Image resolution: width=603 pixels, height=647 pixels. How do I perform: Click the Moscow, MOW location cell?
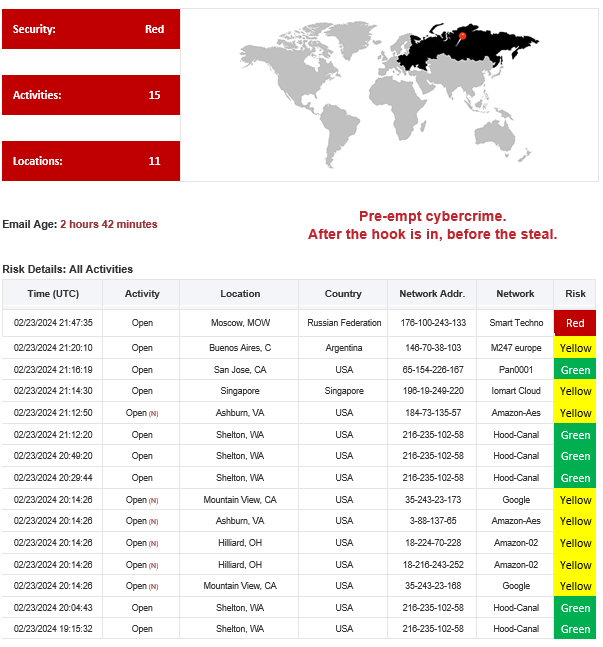240,323
